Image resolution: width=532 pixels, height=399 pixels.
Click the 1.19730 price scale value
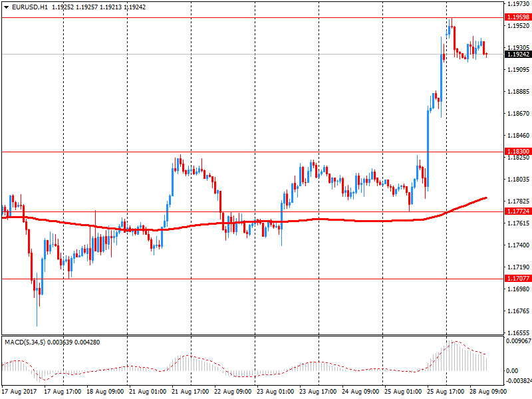pos(519,4)
